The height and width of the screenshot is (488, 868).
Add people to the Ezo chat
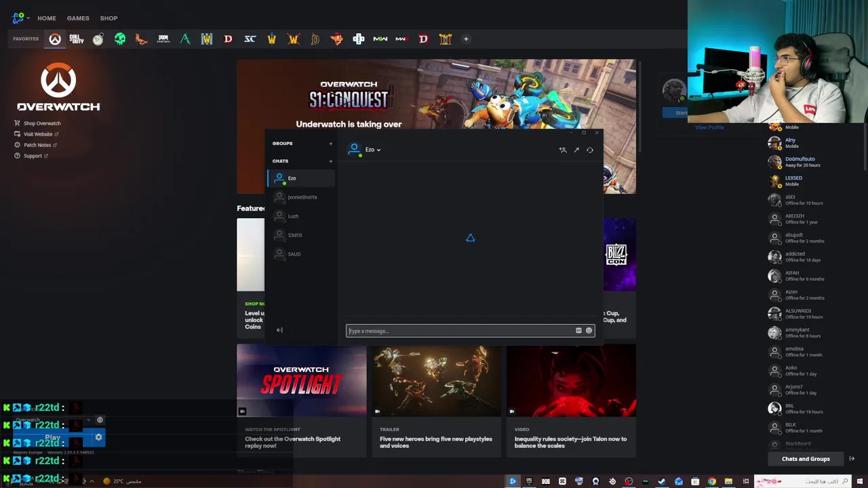pos(563,150)
